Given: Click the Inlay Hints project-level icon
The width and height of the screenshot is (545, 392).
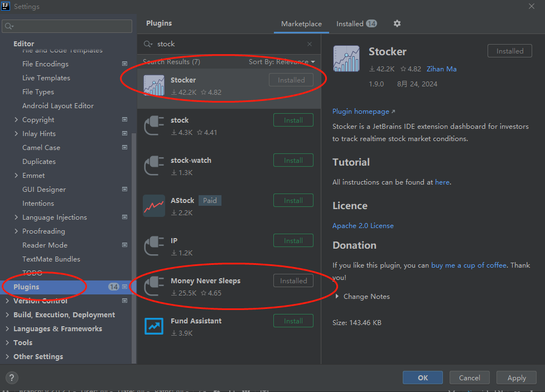Looking at the screenshot, I should (x=124, y=133).
